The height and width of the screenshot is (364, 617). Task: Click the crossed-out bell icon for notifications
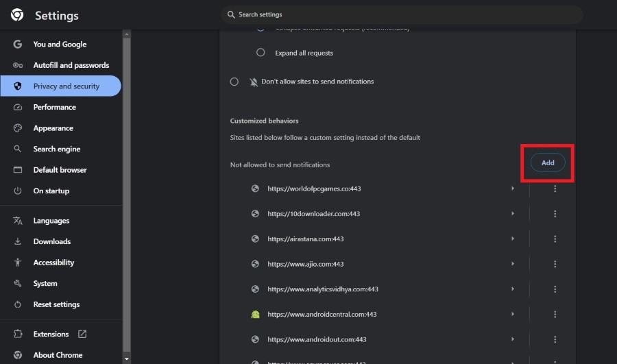pos(254,82)
